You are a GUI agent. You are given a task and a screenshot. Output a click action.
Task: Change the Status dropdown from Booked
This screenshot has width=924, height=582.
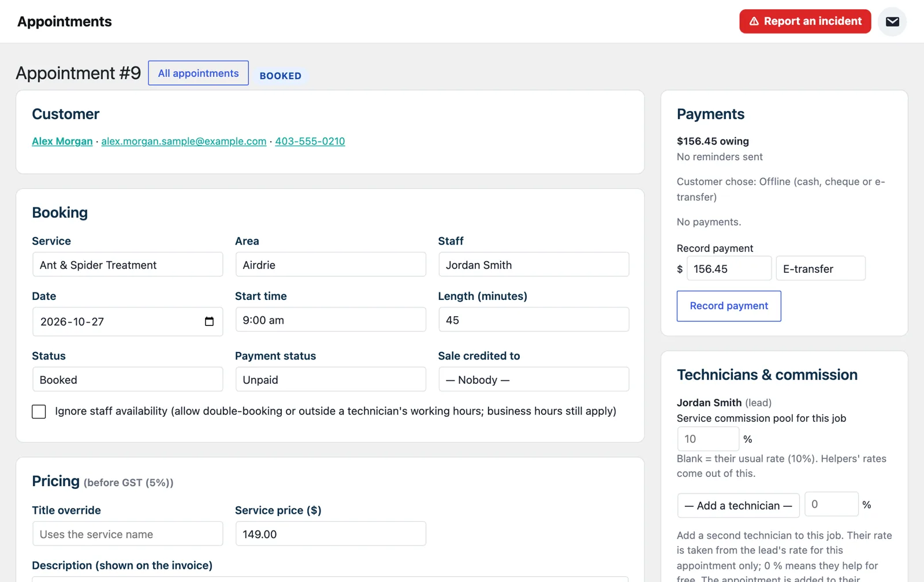[x=128, y=380]
